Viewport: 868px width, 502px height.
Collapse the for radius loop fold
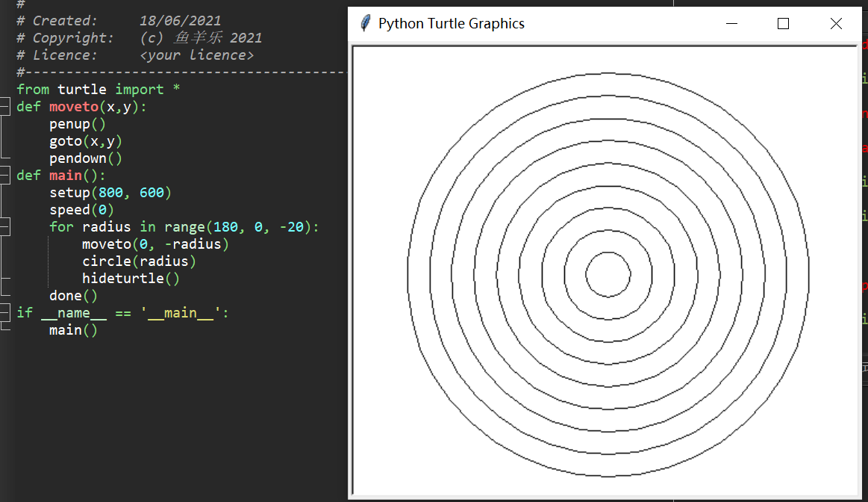click(5, 226)
